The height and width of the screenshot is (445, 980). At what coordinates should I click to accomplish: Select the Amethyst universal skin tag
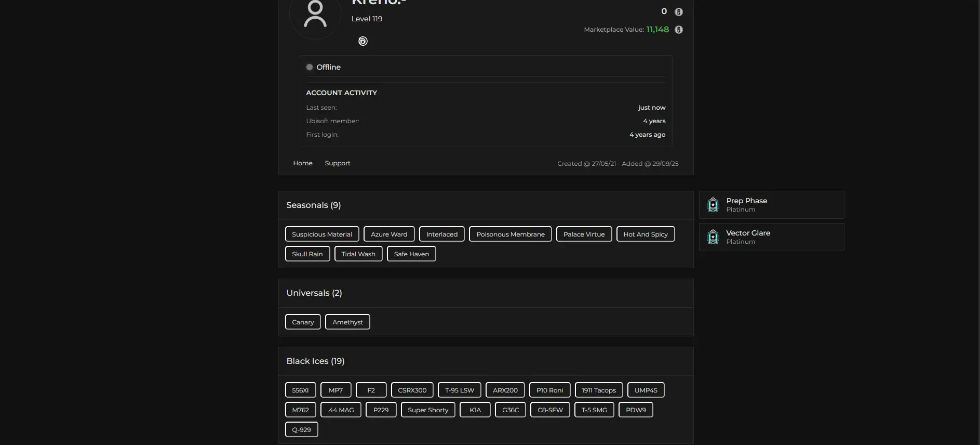347,322
